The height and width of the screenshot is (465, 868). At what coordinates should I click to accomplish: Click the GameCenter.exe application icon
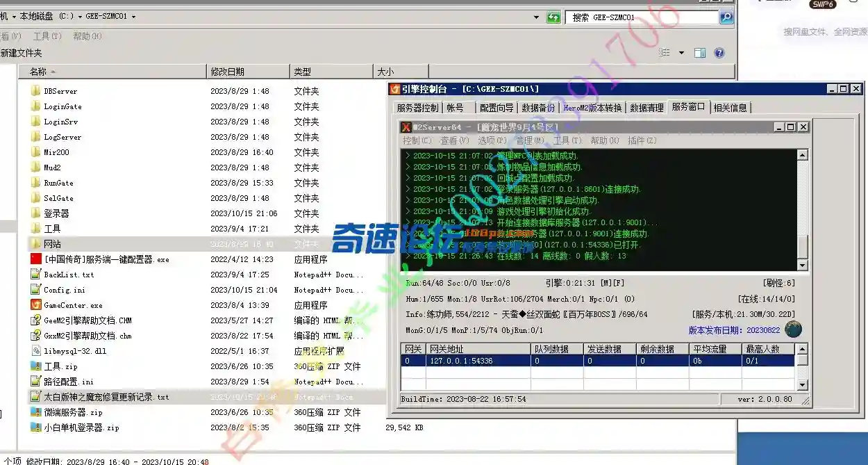pyautogui.click(x=36, y=305)
